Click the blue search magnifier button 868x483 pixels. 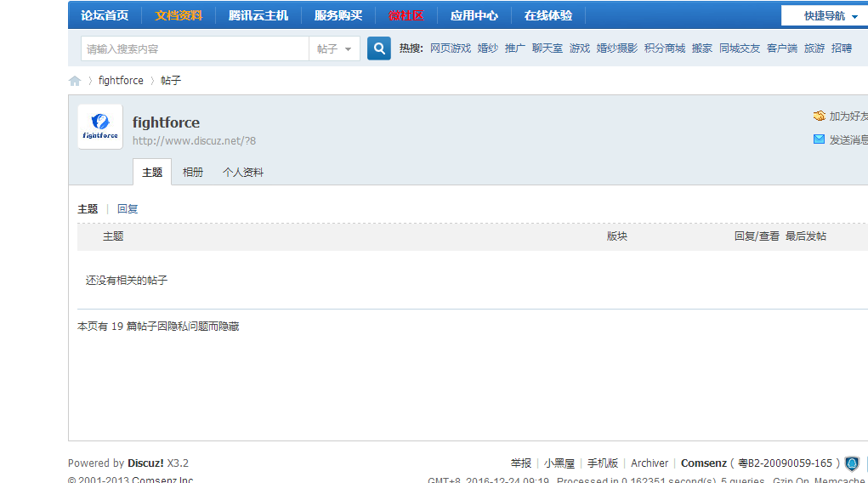[x=378, y=48]
